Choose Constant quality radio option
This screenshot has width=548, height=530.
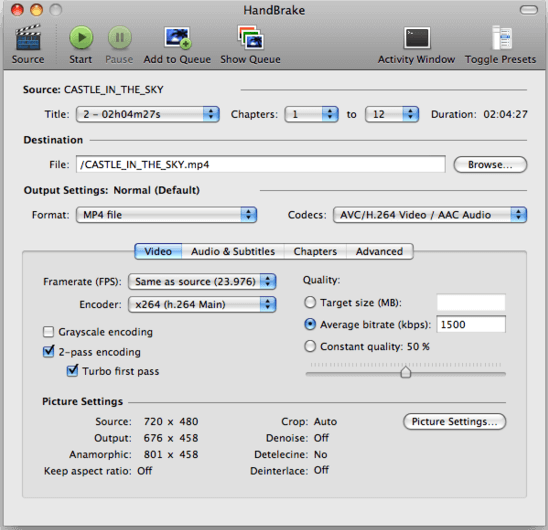310,346
